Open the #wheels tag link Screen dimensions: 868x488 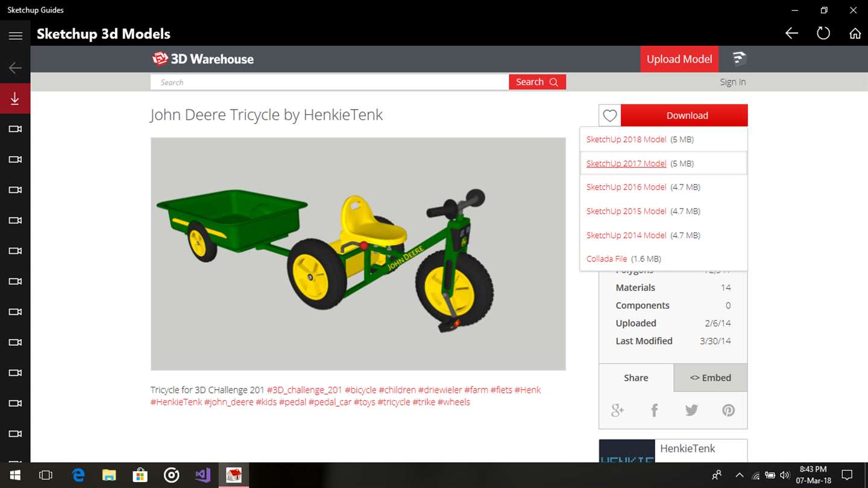click(453, 402)
